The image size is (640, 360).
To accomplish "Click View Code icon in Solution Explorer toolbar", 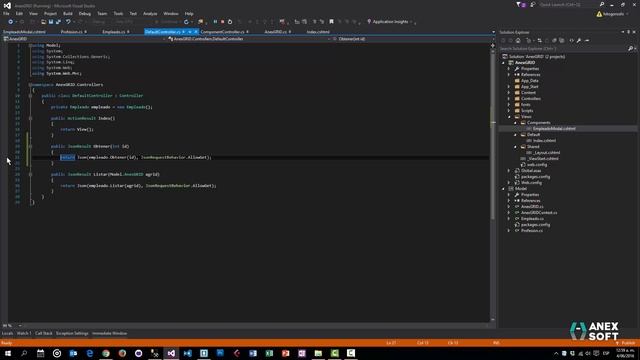I will tap(571, 40).
